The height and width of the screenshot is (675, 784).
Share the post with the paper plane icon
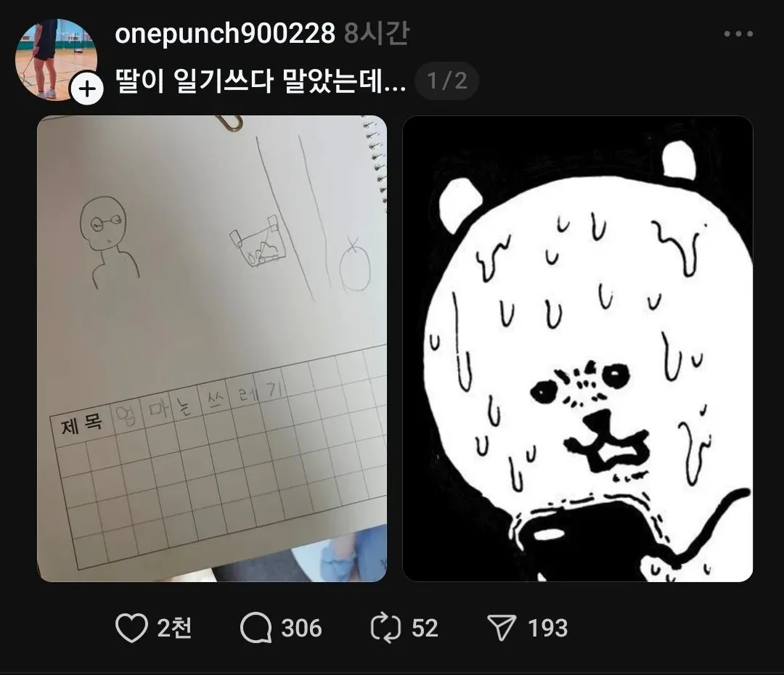tap(502, 628)
